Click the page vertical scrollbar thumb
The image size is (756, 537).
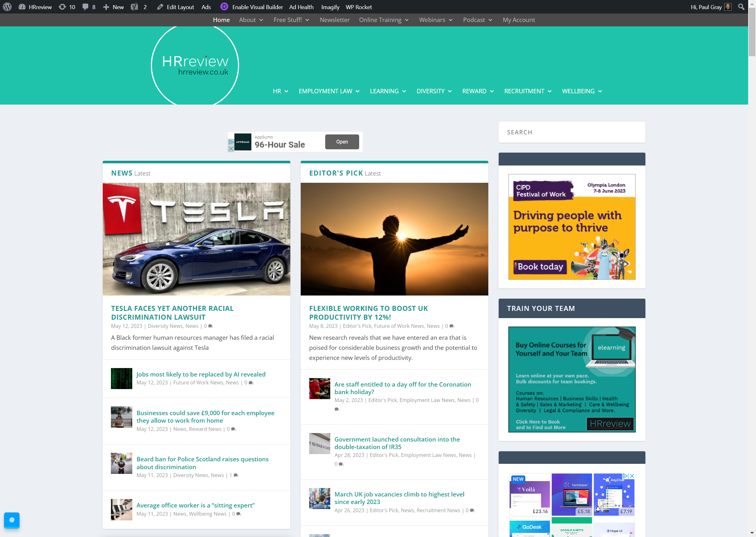pos(752,31)
